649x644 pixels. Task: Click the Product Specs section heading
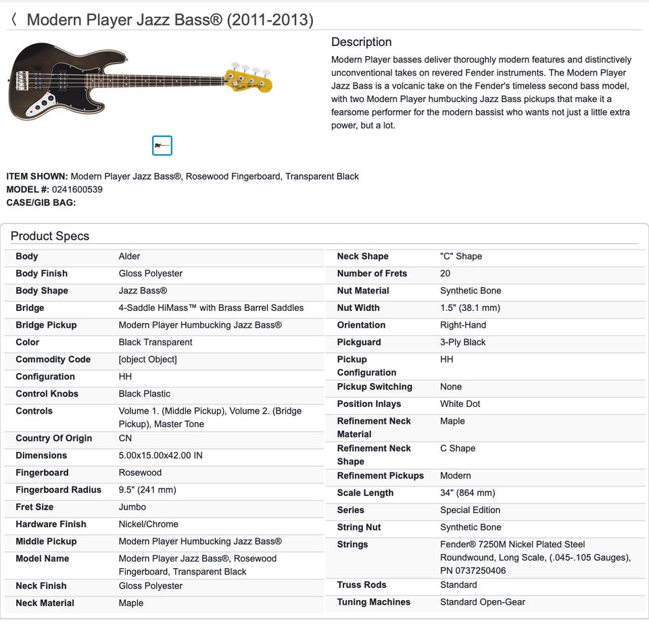click(50, 236)
